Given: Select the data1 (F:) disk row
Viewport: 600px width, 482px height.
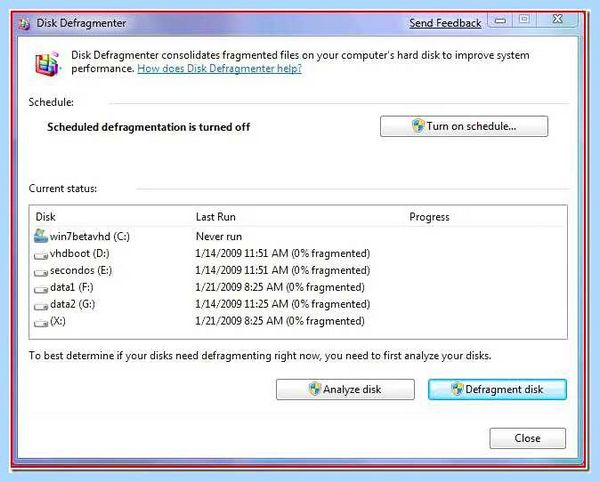Looking at the screenshot, I should point(298,287).
